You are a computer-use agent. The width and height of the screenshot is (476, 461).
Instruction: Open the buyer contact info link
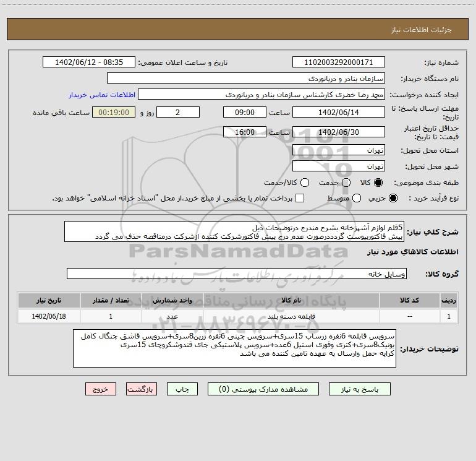point(102,95)
